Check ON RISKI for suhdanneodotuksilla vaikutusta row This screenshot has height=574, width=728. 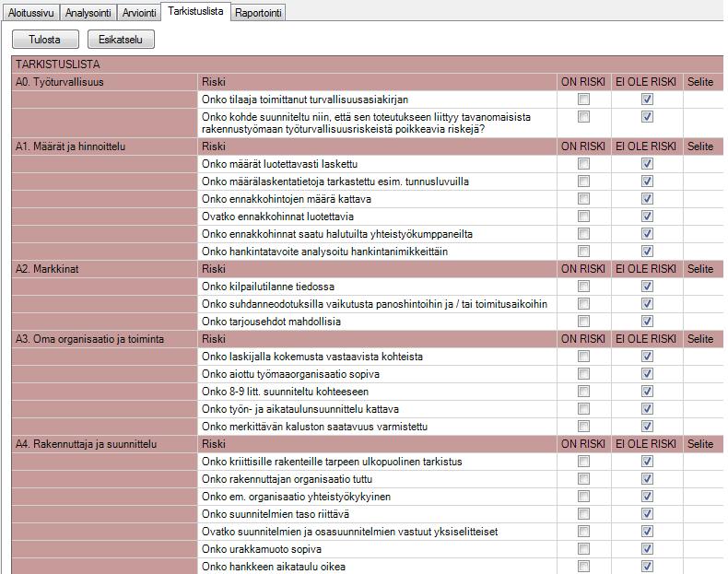tap(583, 304)
